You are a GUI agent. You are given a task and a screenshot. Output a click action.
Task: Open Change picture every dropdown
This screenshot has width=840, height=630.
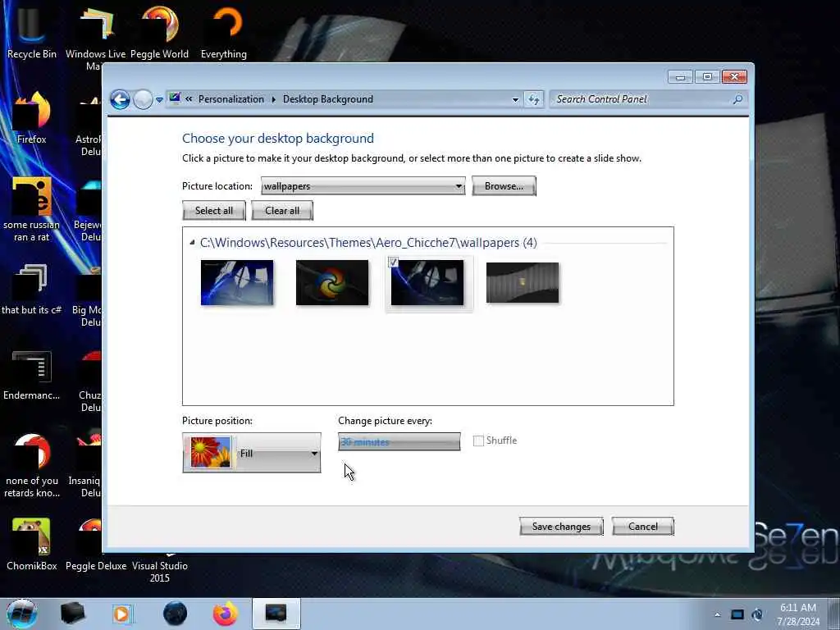tap(399, 442)
